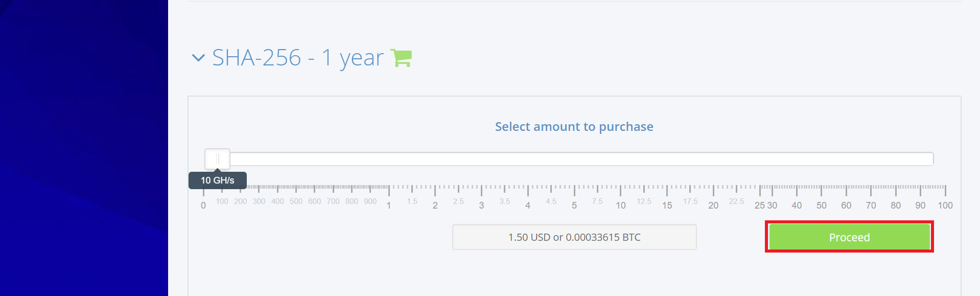
Task: Click the SHA-256 - 1 year heading
Action: tap(297, 58)
